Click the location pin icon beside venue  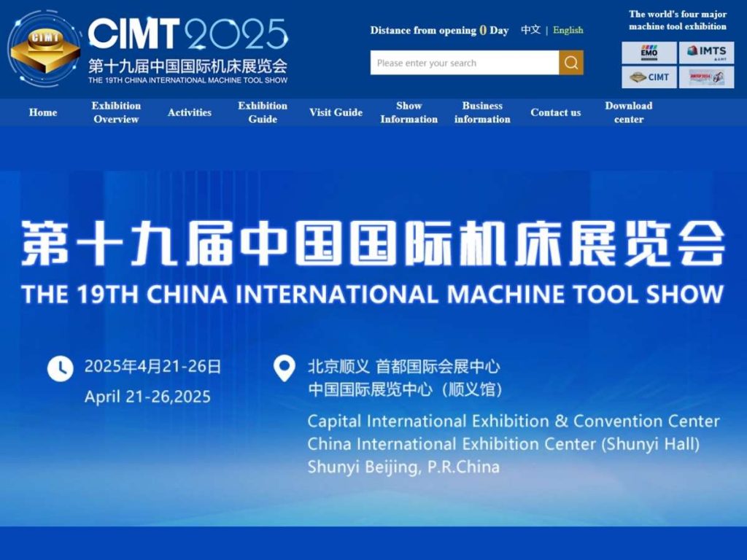tap(284, 368)
